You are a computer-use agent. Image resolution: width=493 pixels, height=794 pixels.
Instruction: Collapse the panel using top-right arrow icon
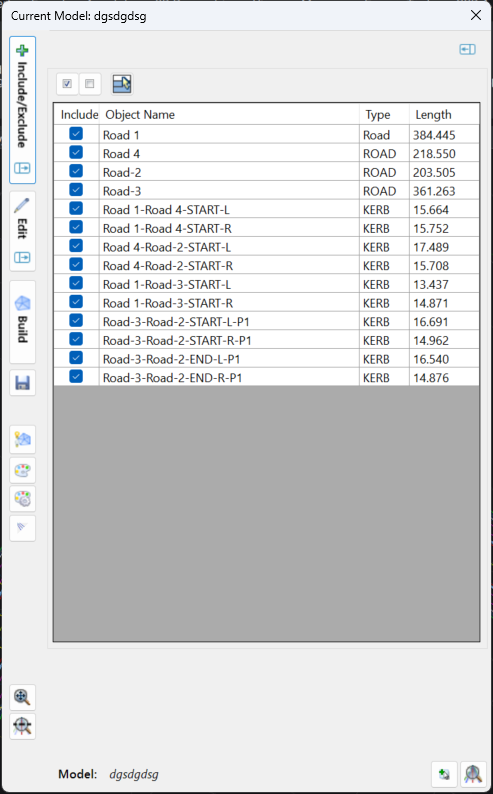pyautogui.click(x=467, y=49)
